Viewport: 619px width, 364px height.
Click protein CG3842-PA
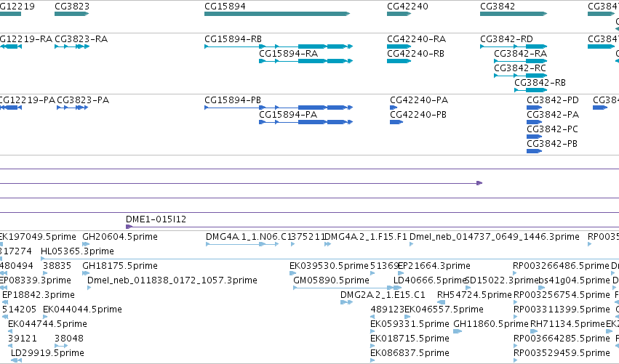pyautogui.click(x=553, y=115)
